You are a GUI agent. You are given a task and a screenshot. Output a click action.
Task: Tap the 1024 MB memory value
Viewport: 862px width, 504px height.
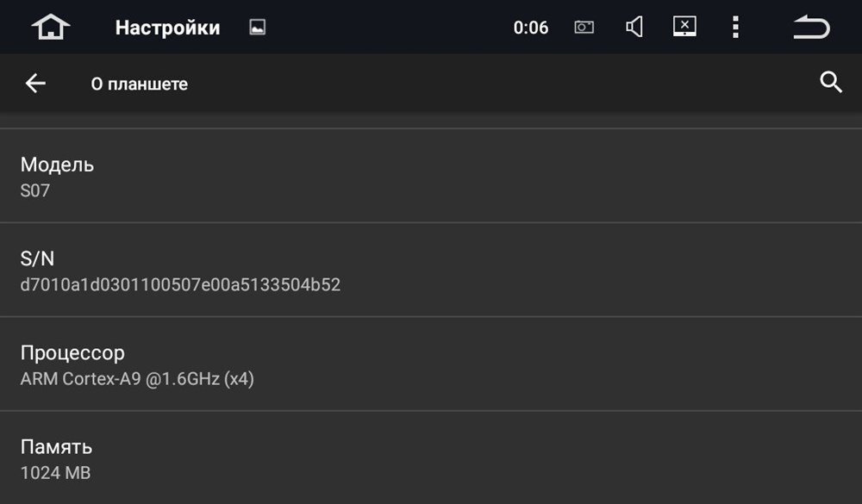tap(55, 472)
